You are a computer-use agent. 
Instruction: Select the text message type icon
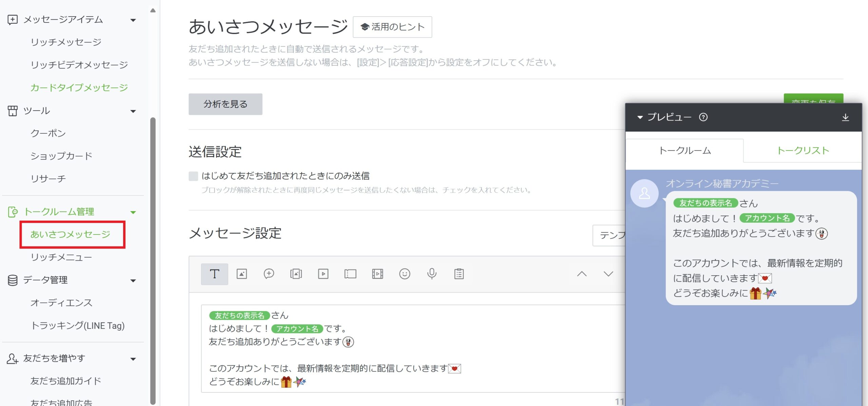click(x=214, y=274)
